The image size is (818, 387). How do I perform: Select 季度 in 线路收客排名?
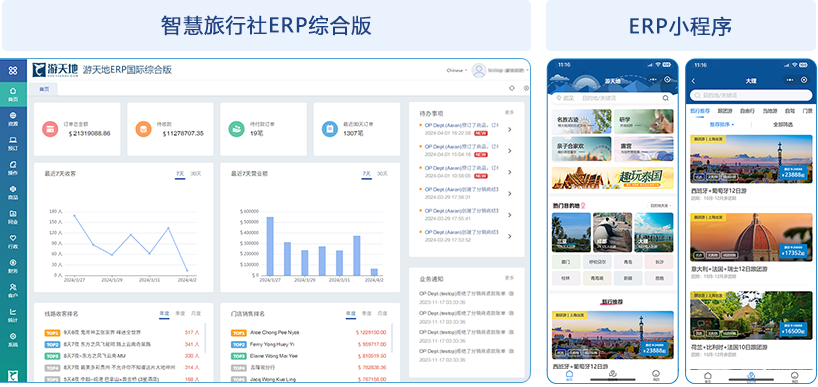click(180, 313)
